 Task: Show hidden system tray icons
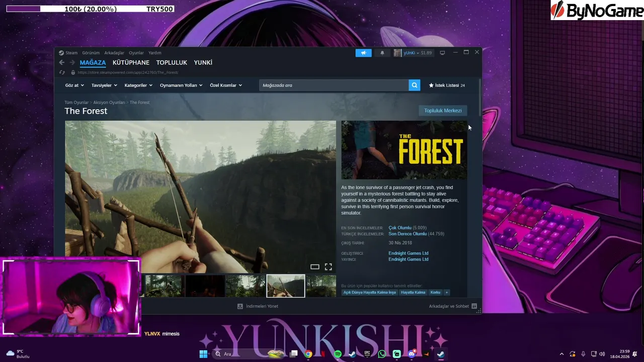561,354
